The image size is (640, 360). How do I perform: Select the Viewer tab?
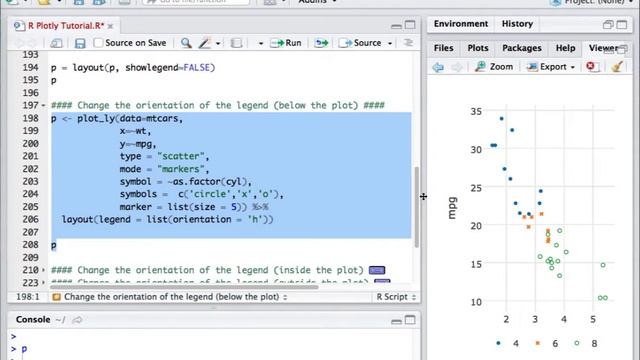[603, 48]
